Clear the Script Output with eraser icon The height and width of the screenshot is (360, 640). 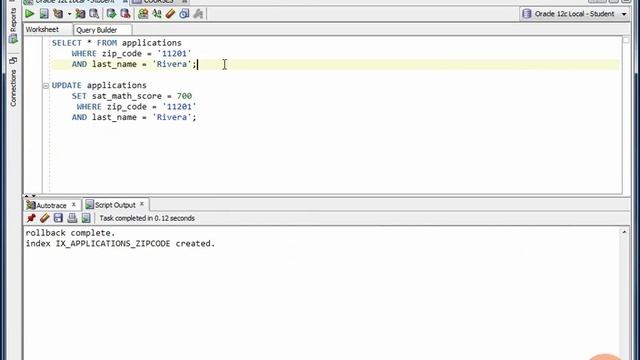tap(44, 218)
